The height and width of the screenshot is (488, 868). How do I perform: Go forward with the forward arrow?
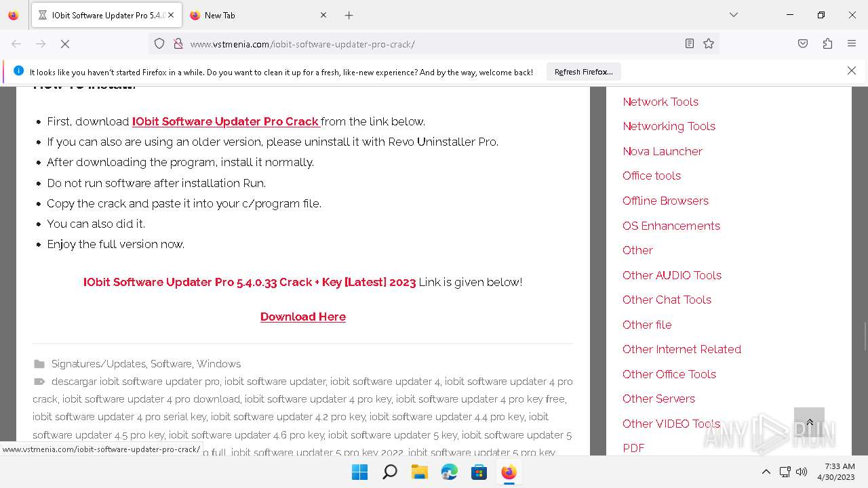(x=41, y=44)
